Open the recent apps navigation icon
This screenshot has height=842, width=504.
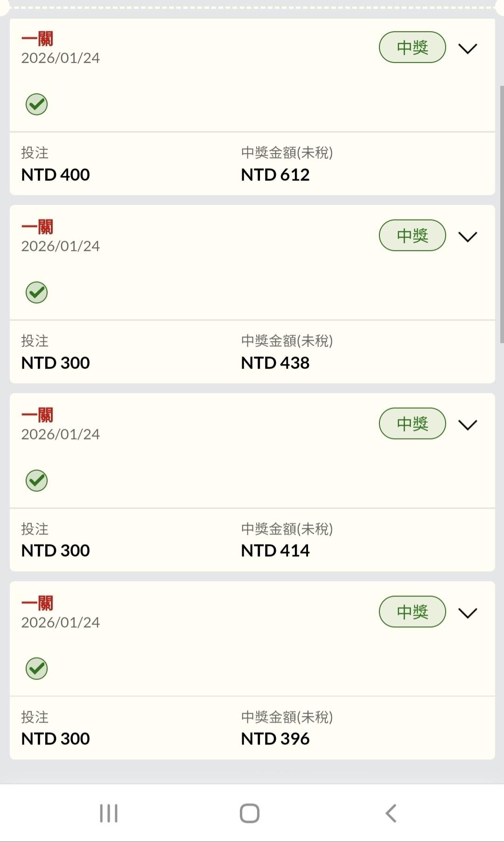[x=109, y=813]
